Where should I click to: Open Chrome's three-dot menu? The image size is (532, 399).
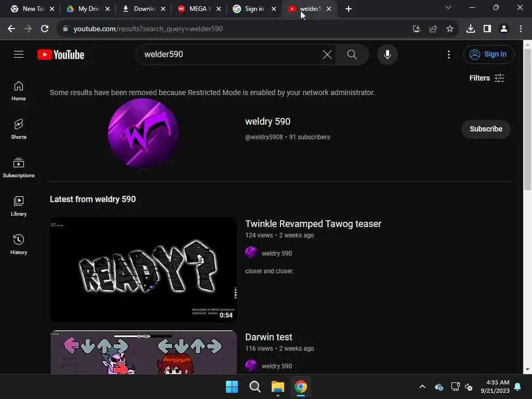tap(521, 29)
